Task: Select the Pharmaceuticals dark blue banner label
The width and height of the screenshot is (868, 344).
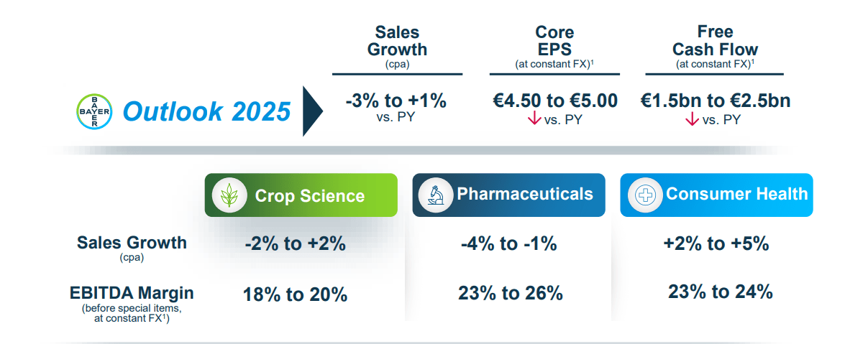Action: (x=525, y=194)
